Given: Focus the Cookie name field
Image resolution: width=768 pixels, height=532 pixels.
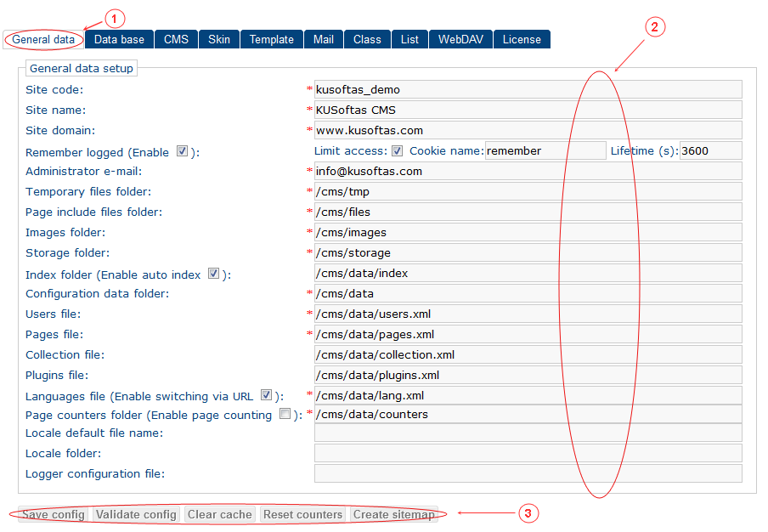Looking at the screenshot, I should click(x=545, y=151).
